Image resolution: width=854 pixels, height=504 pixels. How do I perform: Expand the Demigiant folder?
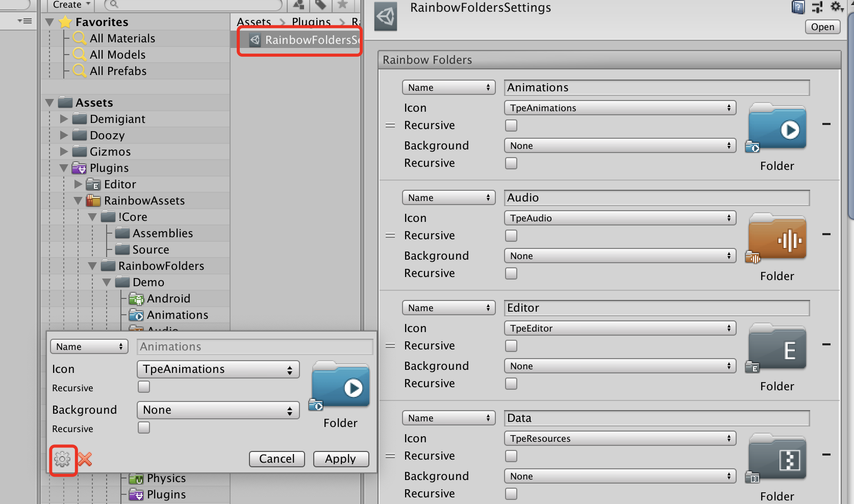(x=64, y=119)
